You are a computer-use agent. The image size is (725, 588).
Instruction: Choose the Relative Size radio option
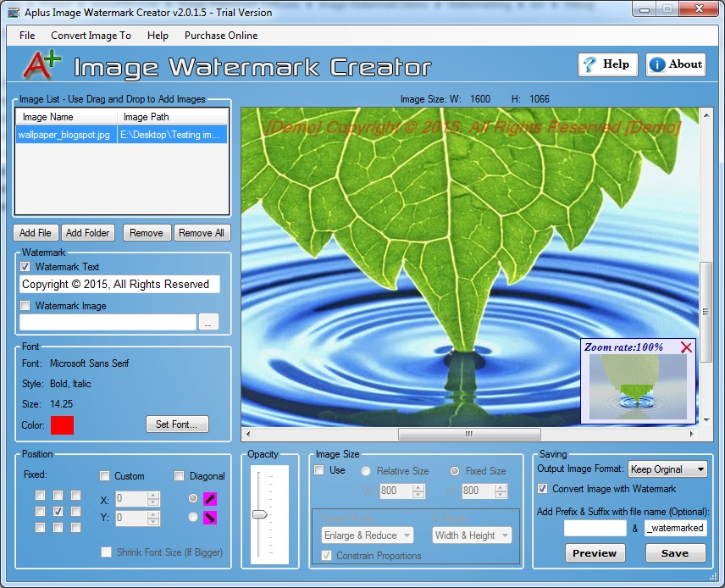tap(366, 471)
